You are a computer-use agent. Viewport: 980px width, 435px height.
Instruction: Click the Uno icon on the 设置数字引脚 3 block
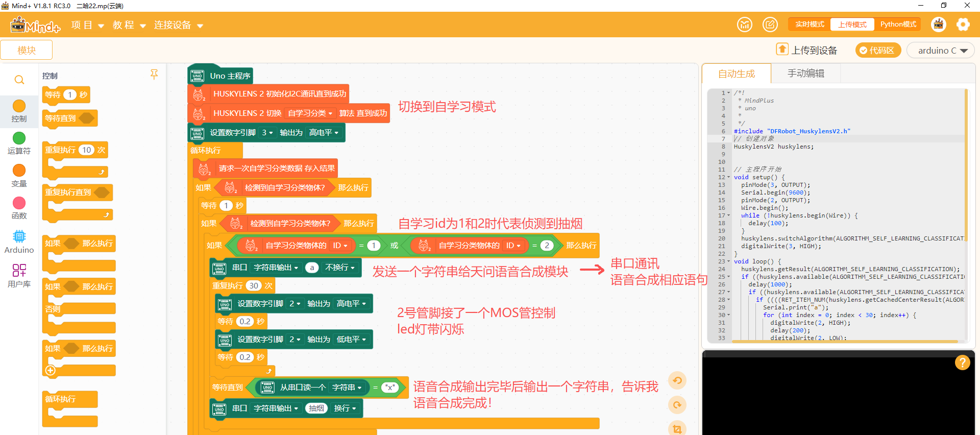tap(198, 133)
